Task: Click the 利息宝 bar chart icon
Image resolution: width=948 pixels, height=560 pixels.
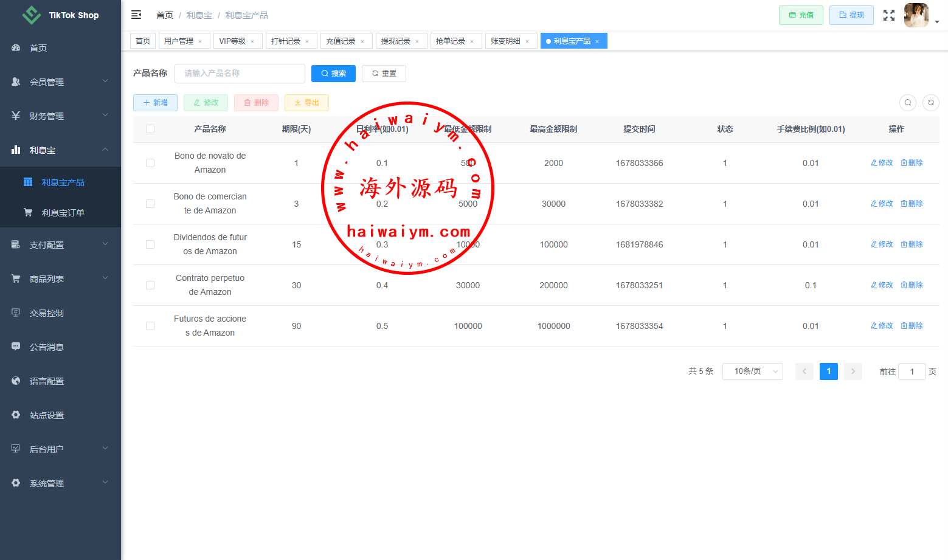Action: [x=16, y=150]
